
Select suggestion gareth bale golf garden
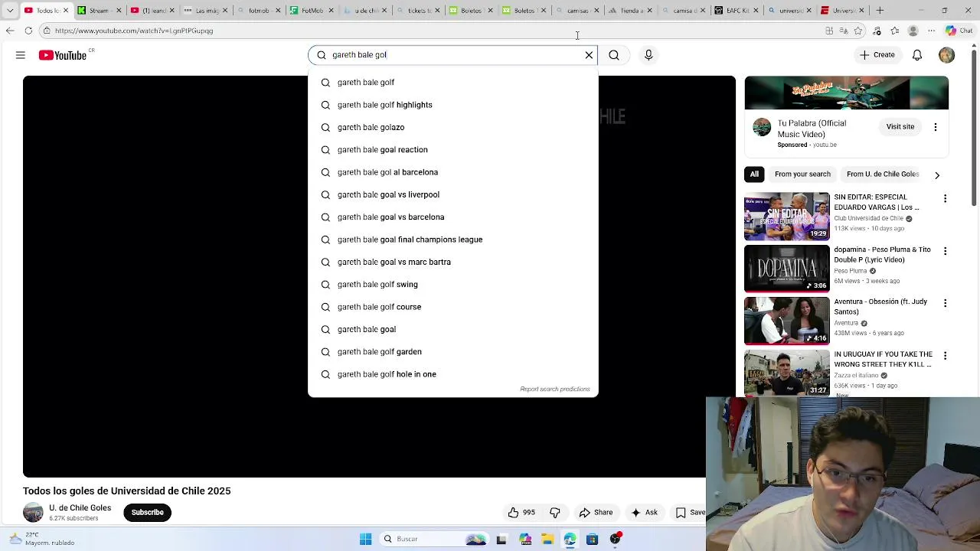[452, 352]
